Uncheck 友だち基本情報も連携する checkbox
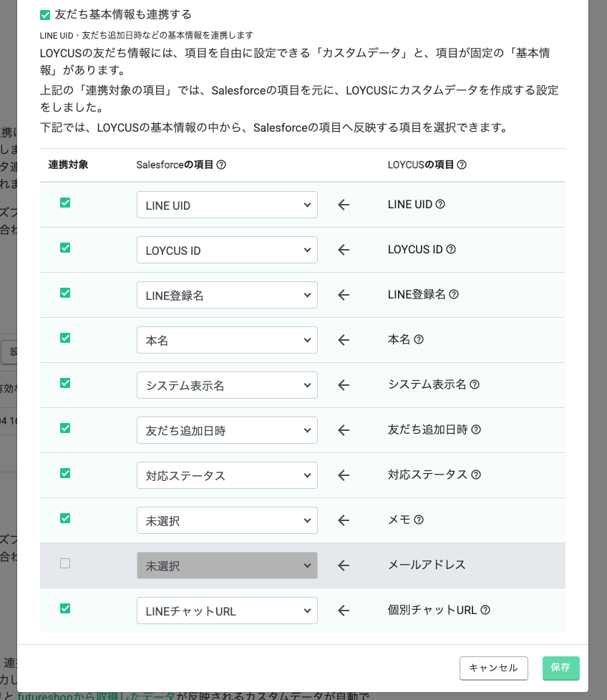Screen dimensions: 607x700 click(45, 15)
